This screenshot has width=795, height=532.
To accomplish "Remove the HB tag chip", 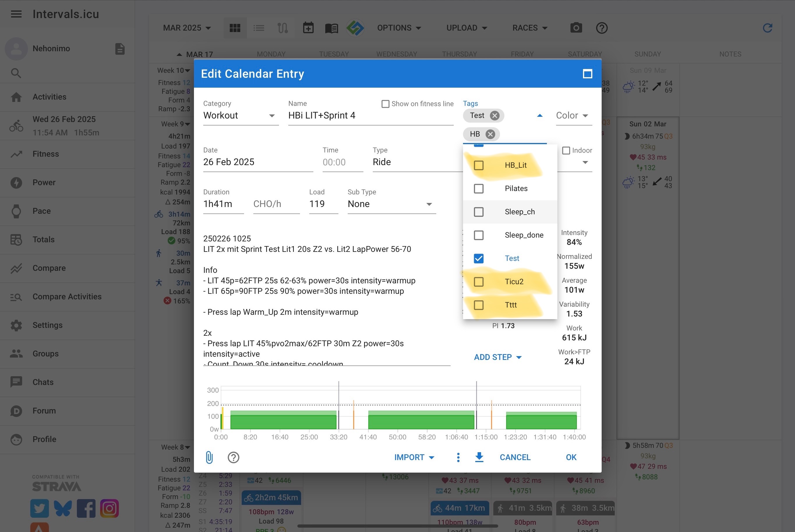I will click(490, 134).
